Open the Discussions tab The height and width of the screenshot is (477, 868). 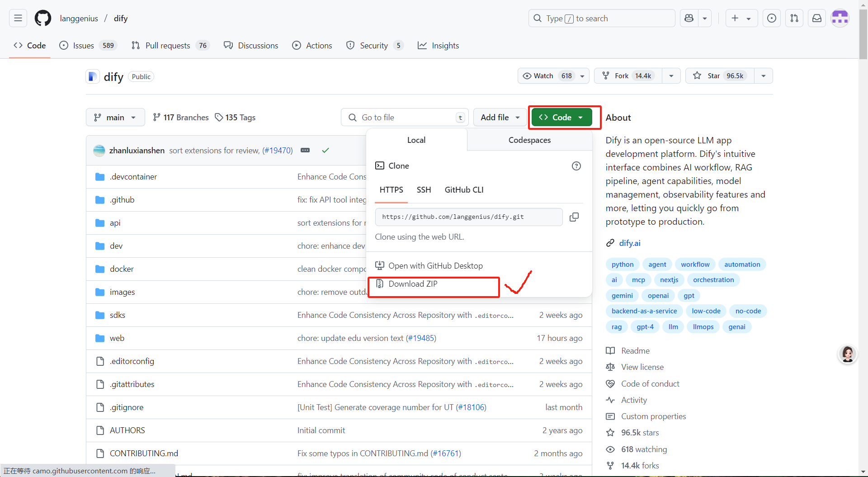coord(251,45)
